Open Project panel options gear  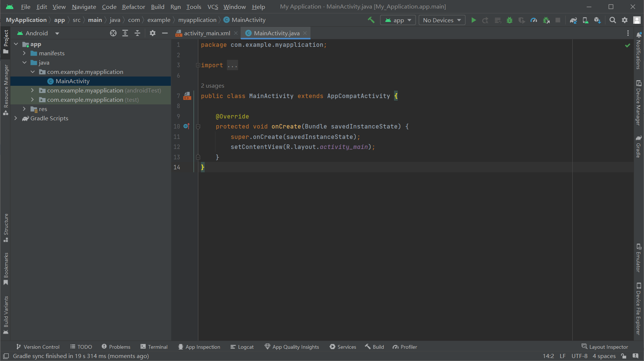[x=153, y=33]
